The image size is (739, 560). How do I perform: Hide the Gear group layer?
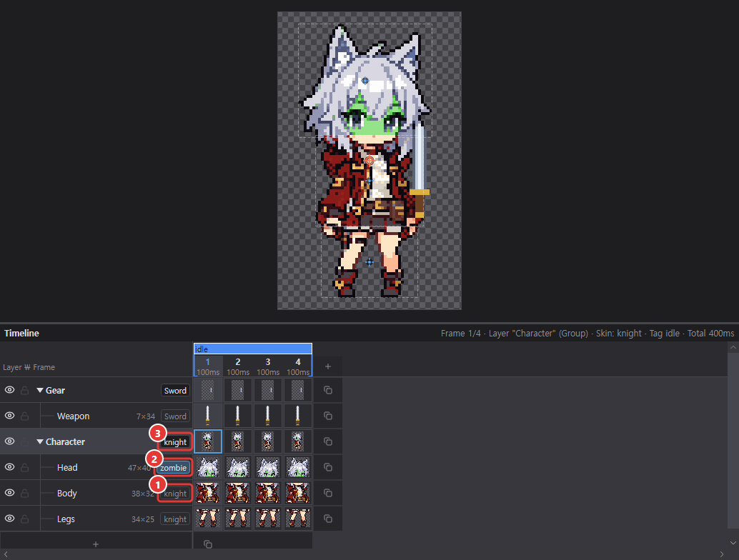[x=9, y=390]
